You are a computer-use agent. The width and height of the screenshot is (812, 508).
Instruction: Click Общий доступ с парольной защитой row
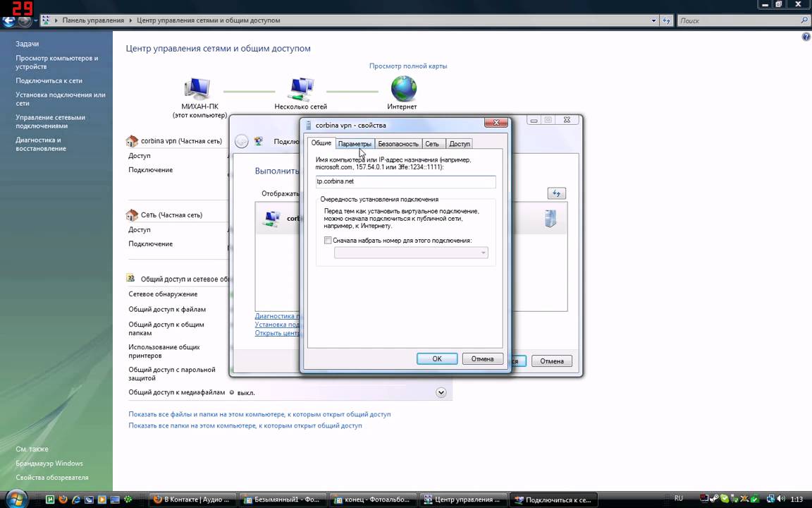[172, 374]
